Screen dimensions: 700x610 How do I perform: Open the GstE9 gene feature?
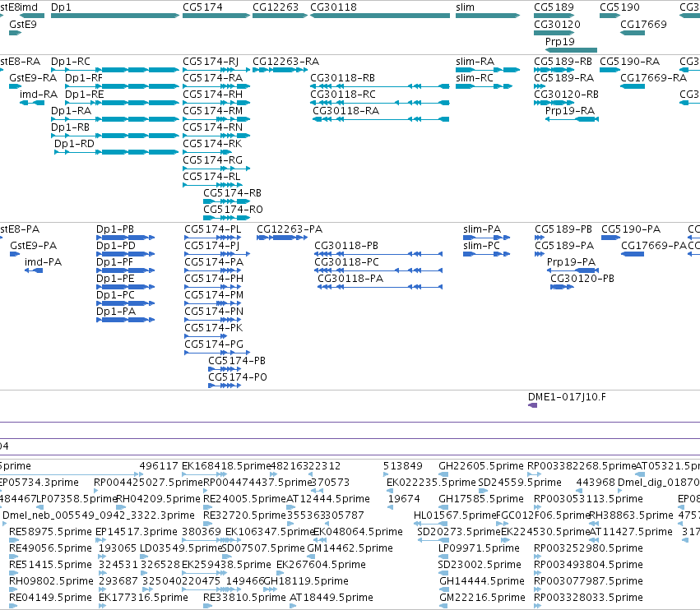coord(15,33)
